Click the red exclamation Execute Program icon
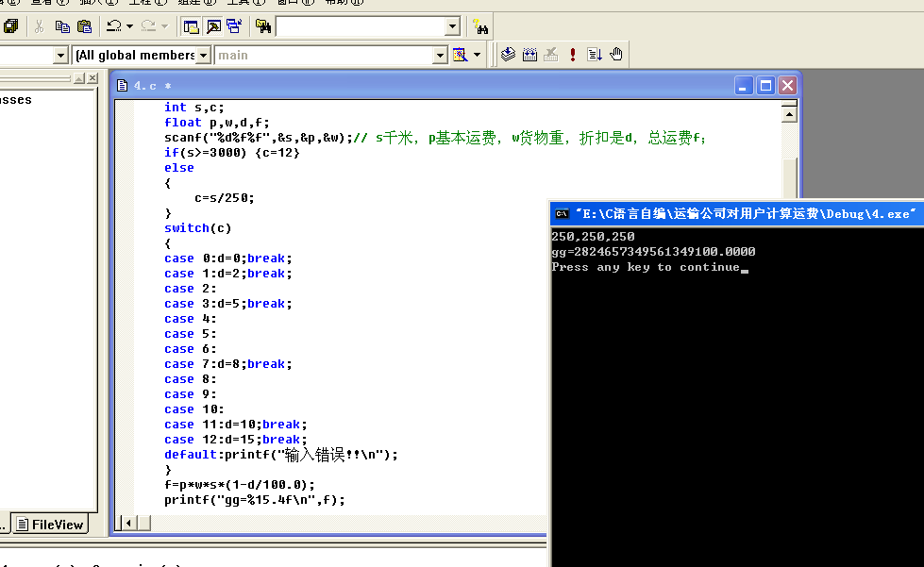 pos(572,55)
